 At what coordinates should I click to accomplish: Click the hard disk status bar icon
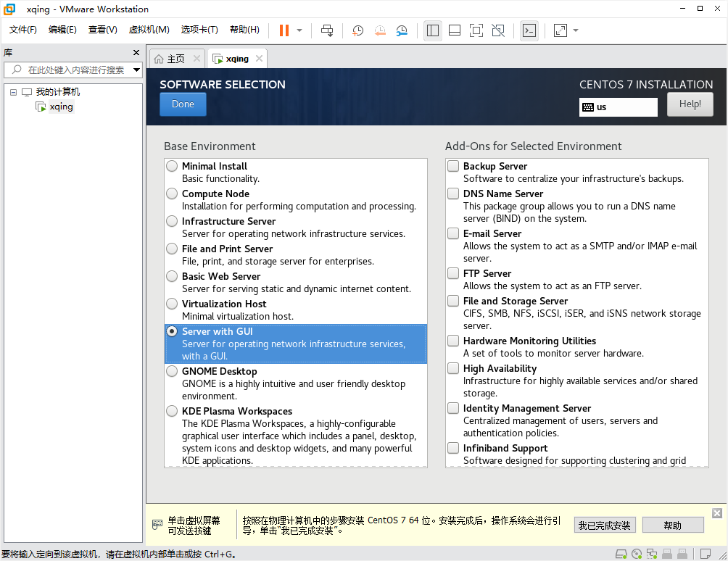pyautogui.click(x=621, y=554)
